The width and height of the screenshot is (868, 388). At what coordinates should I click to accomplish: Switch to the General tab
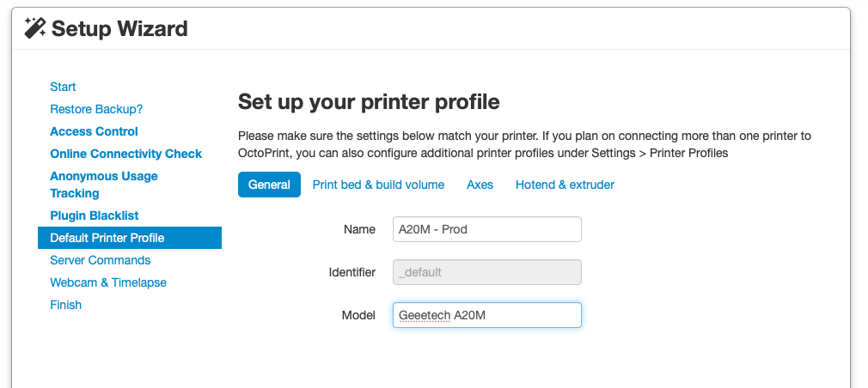[269, 185]
